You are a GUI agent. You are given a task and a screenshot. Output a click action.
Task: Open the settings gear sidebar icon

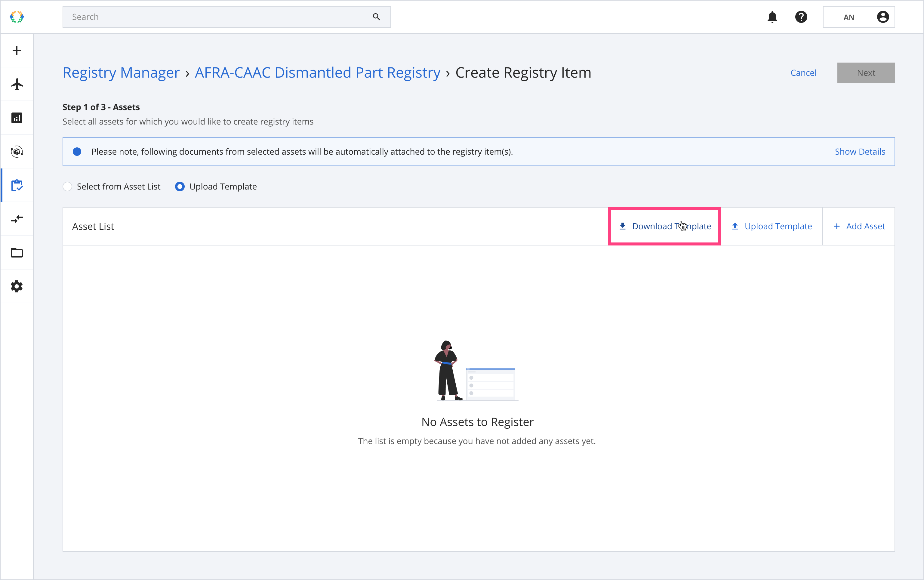pos(17,286)
